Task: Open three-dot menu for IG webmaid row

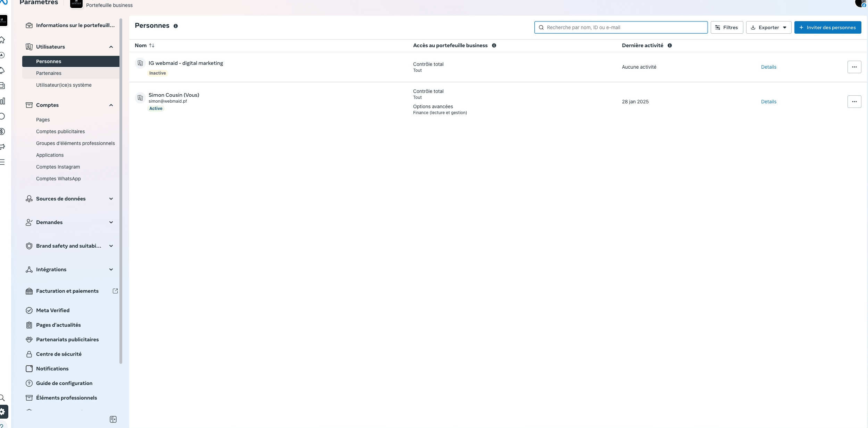Action: pos(854,67)
